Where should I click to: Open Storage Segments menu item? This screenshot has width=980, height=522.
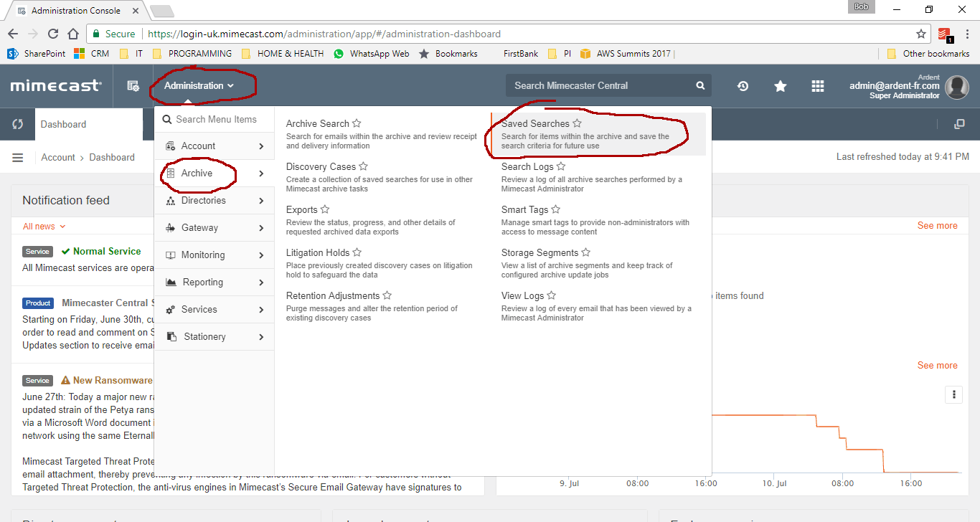point(540,252)
